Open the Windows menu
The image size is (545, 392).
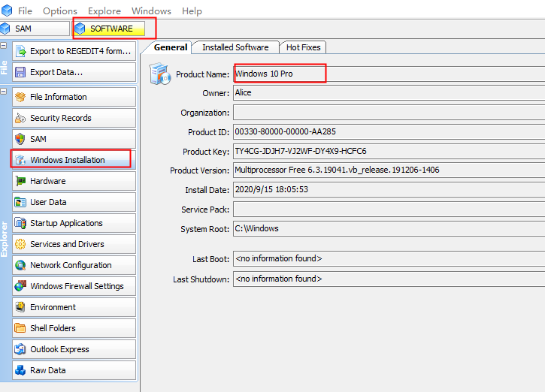(152, 11)
